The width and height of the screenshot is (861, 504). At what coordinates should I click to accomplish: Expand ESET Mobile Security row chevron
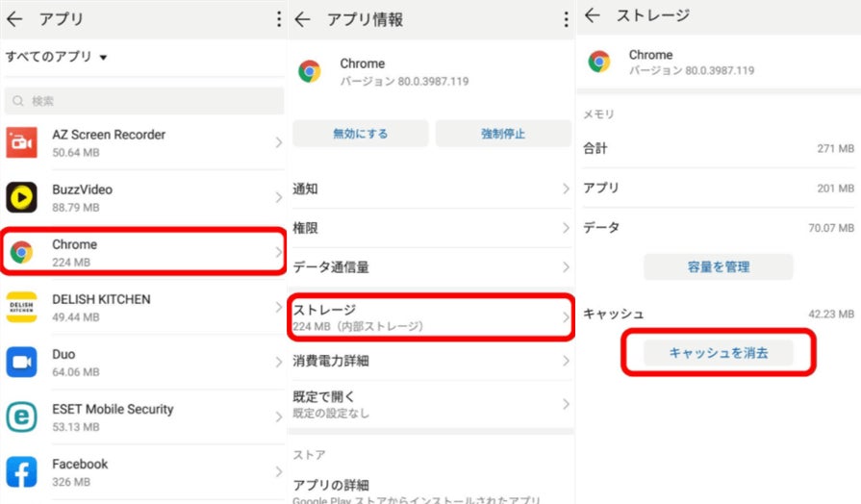(x=278, y=417)
